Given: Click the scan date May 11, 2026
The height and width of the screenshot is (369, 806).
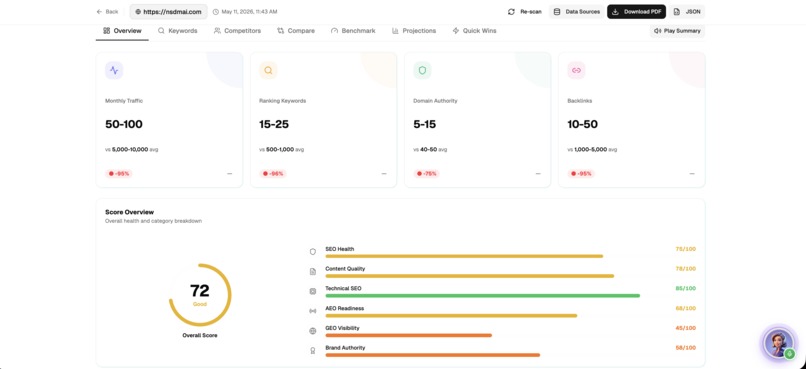Looking at the screenshot, I should coord(250,11).
